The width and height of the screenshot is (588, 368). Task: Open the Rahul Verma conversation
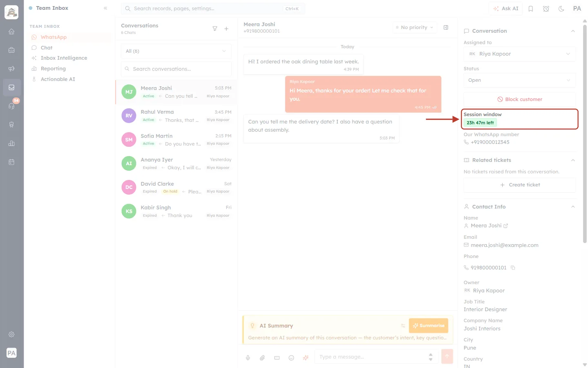pyautogui.click(x=176, y=116)
